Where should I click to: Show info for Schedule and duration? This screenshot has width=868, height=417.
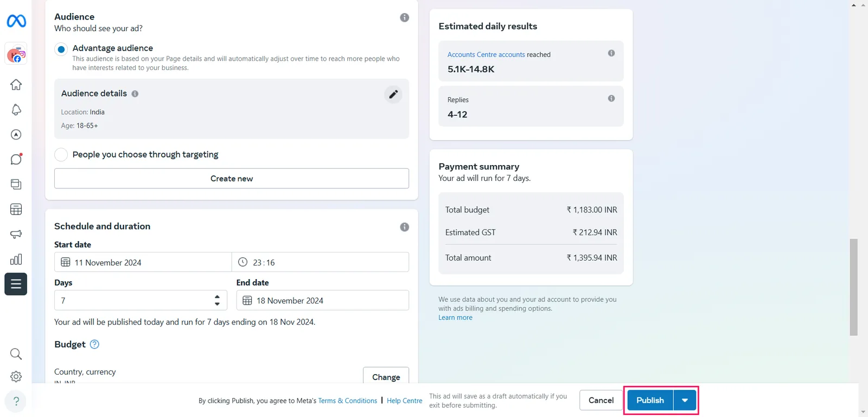(405, 227)
